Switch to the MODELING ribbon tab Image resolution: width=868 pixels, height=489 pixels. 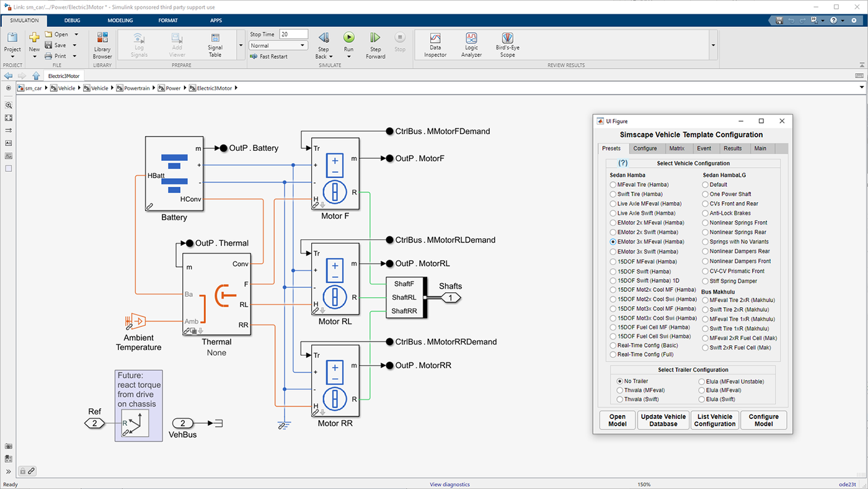(x=120, y=20)
